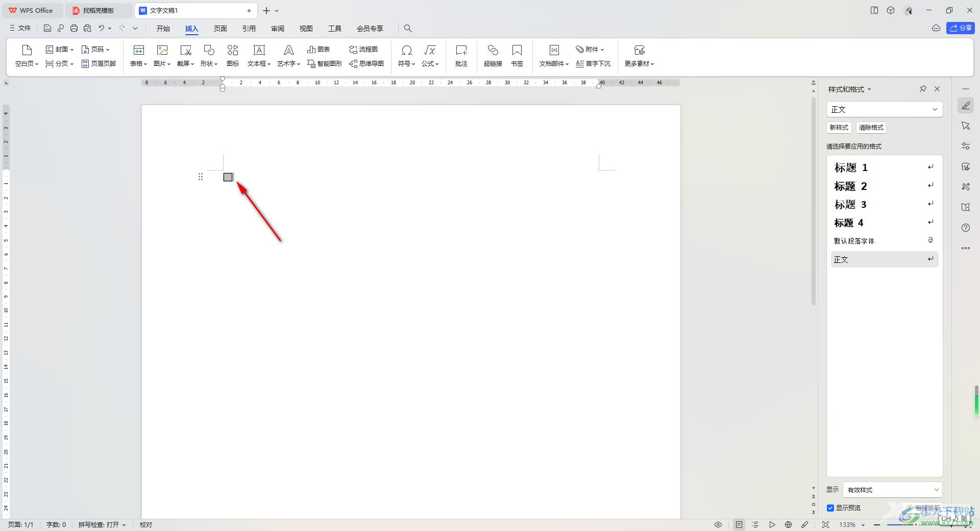Click the vertical document scrollbar
Image resolution: width=980 pixels, height=531 pixels.
point(814,201)
